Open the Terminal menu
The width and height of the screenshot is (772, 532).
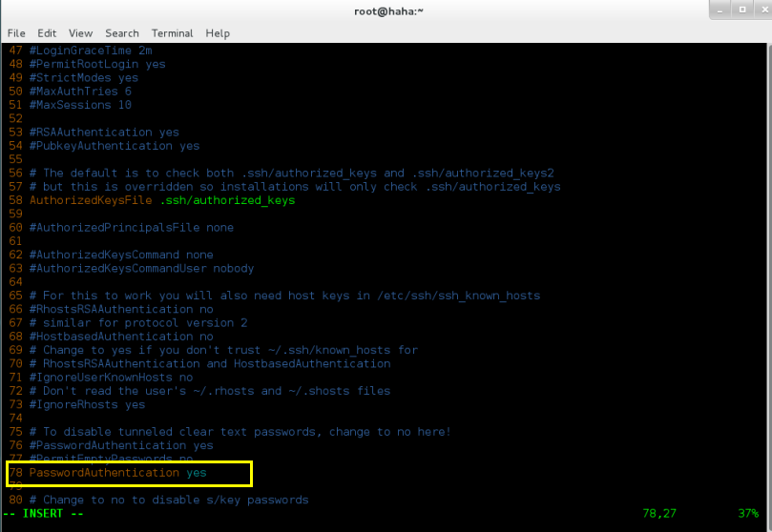[x=172, y=33]
